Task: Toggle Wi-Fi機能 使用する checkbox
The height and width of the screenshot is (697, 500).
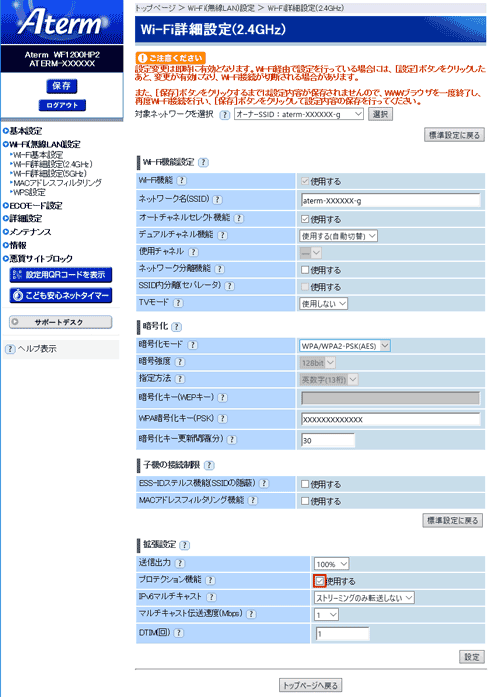Action: (305, 181)
